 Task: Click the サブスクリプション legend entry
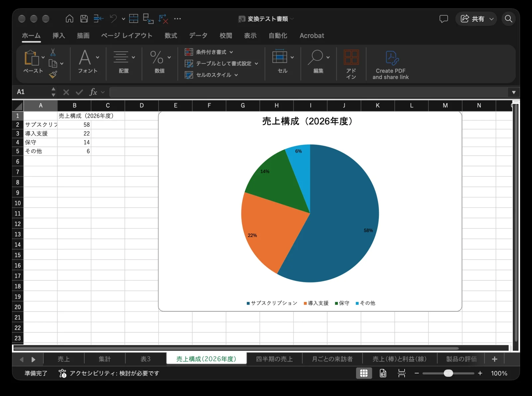pos(272,303)
